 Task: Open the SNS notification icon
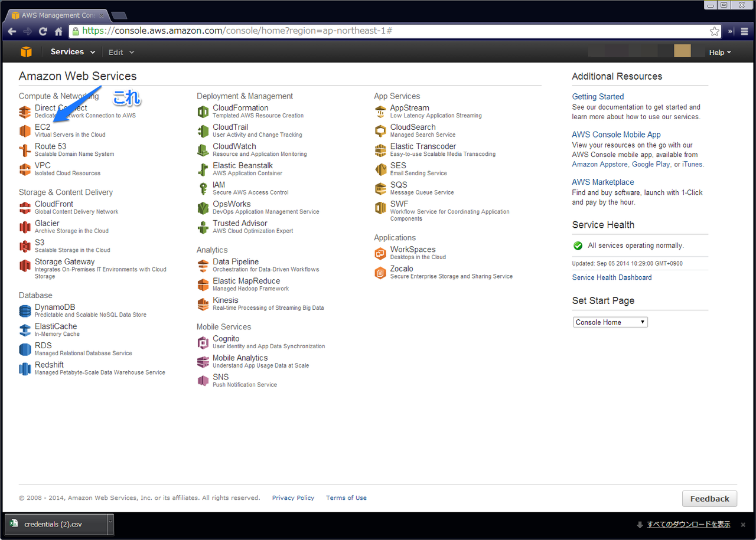(x=203, y=381)
